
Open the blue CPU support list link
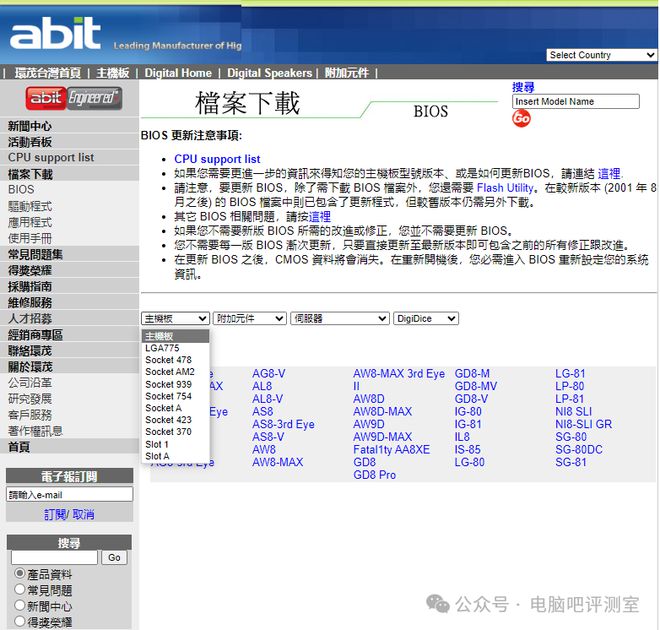pos(217,159)
